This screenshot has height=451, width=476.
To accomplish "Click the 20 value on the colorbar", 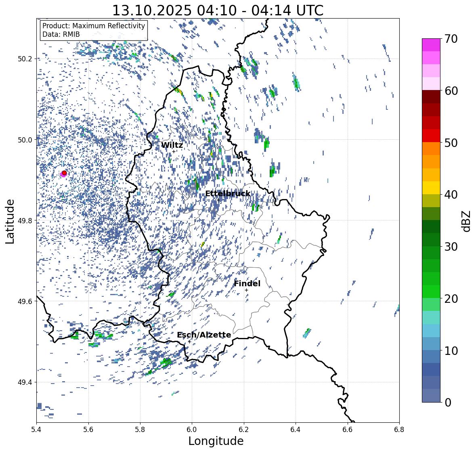I will point(451,299).
